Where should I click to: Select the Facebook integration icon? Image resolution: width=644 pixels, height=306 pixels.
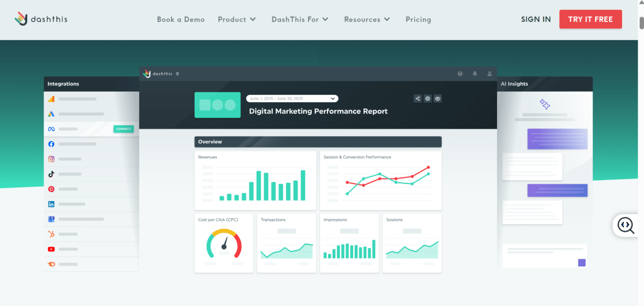52,144
